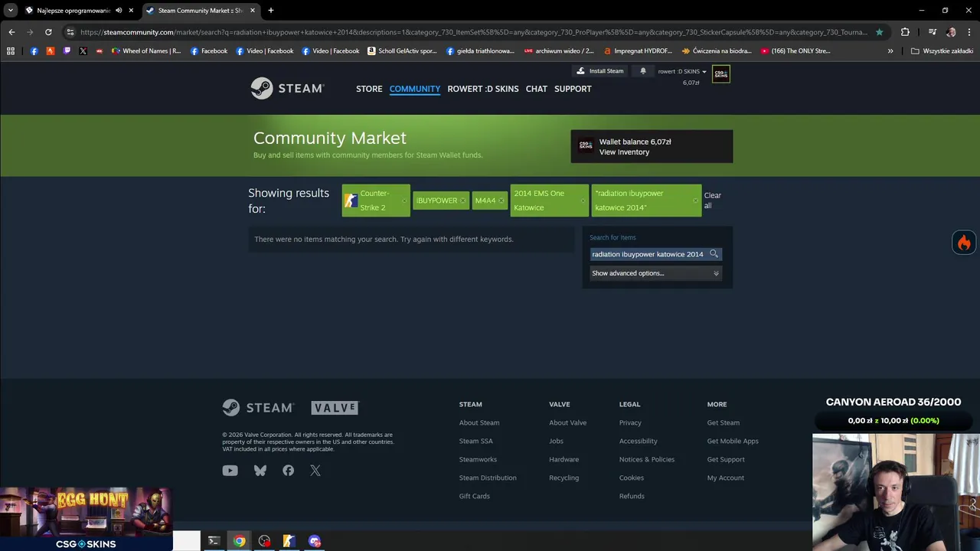Click Clear all filters

(x=712, y=201)
